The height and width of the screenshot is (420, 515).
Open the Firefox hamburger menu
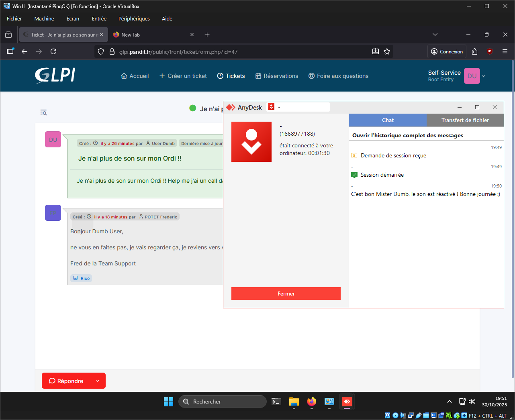coord(505,51)
